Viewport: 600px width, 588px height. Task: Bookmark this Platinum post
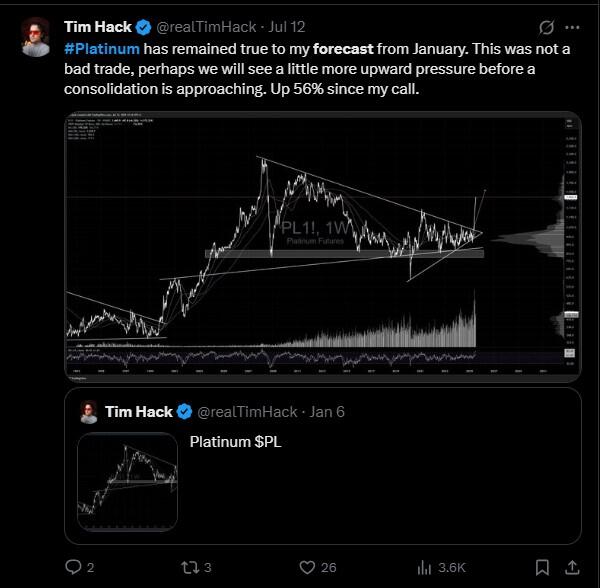pos(541,567)
